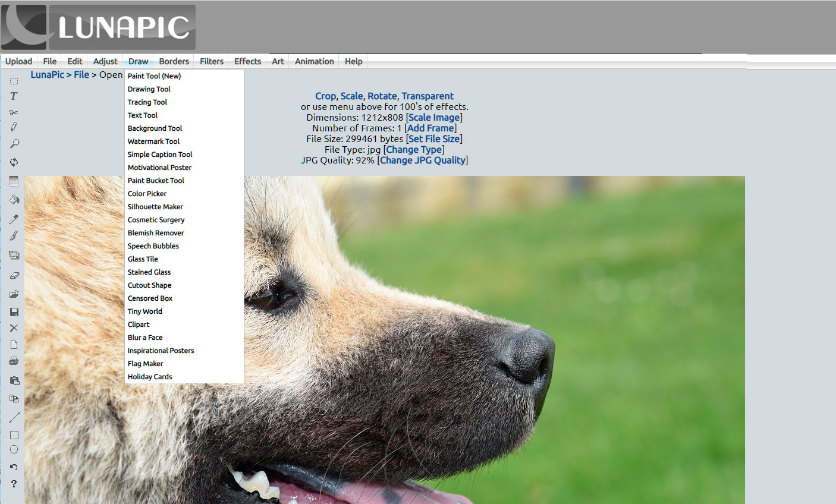Click the undo arrow icon

coord(14,467)
